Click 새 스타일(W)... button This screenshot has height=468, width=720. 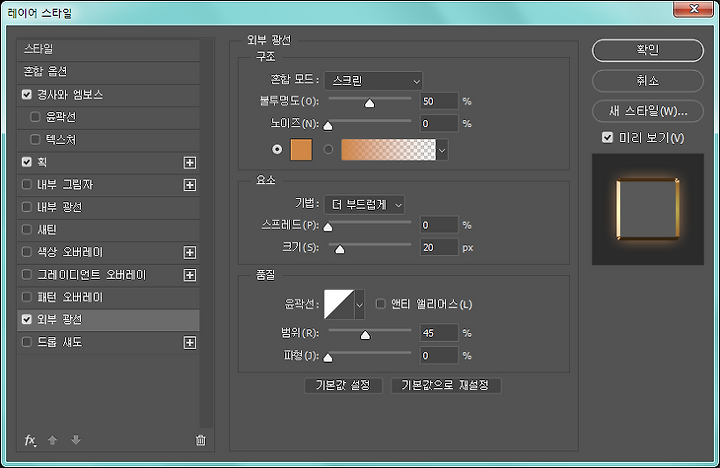coord(648,112)
